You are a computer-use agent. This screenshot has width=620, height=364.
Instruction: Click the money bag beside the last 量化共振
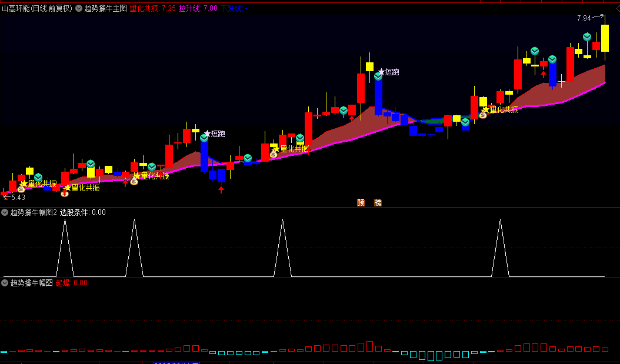tap(483, 115)
